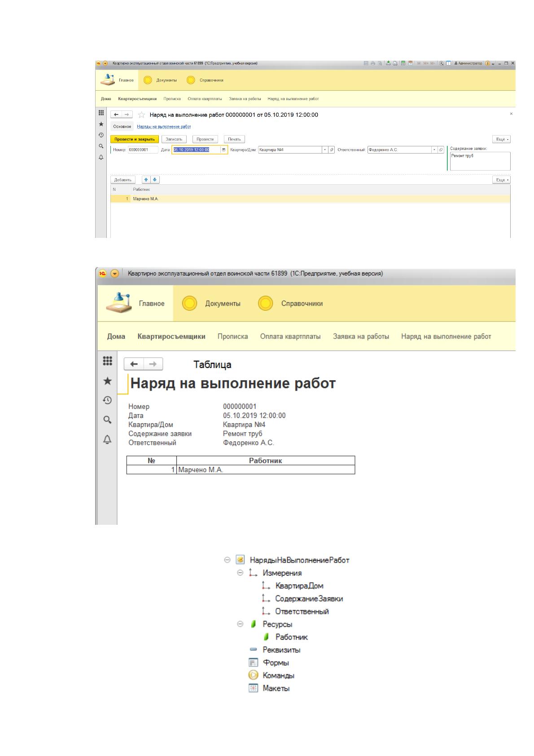Collapse the Измерения branch
This screenshot has width=534, height=756.
click(240, 573)
